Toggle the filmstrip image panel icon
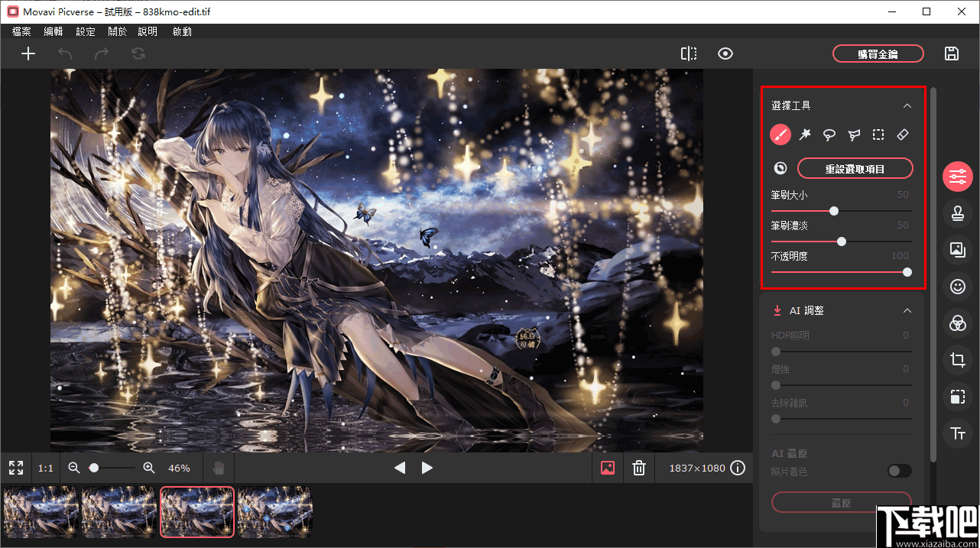 (608, 468)
